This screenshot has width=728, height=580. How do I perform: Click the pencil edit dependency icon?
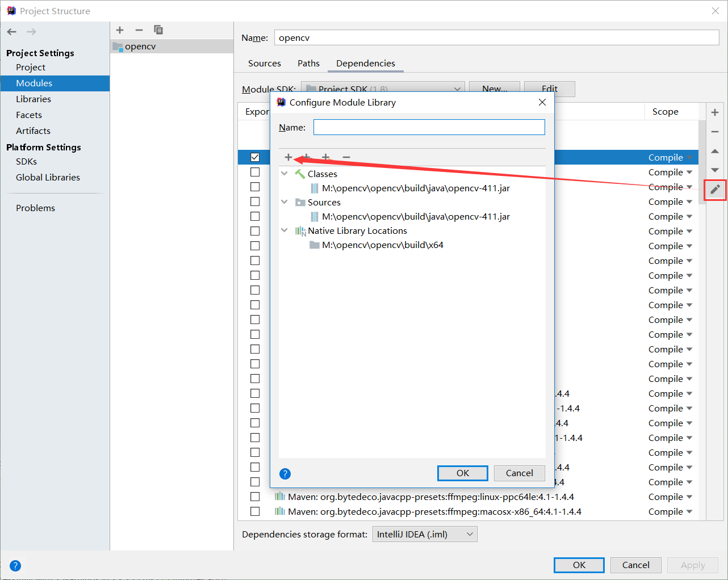tap(715, 190)
